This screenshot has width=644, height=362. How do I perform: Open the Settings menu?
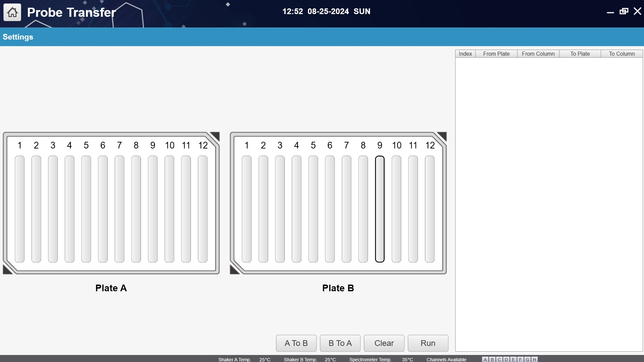click(x=18, y=37)
